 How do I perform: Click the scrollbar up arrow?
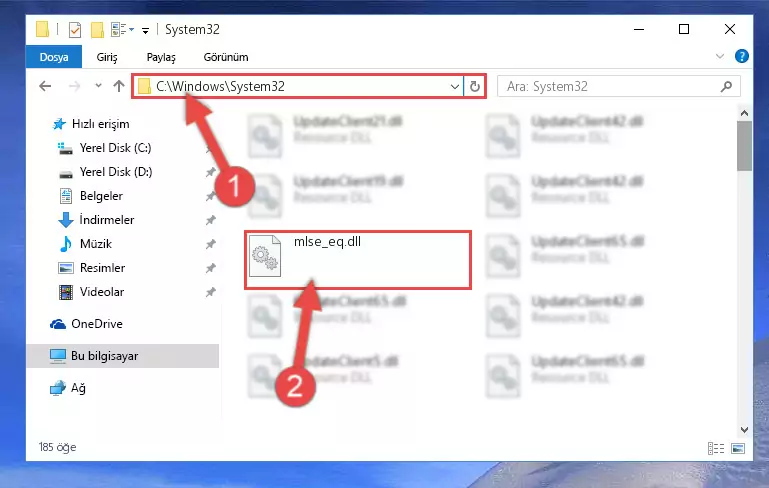[x=744, y=113]
